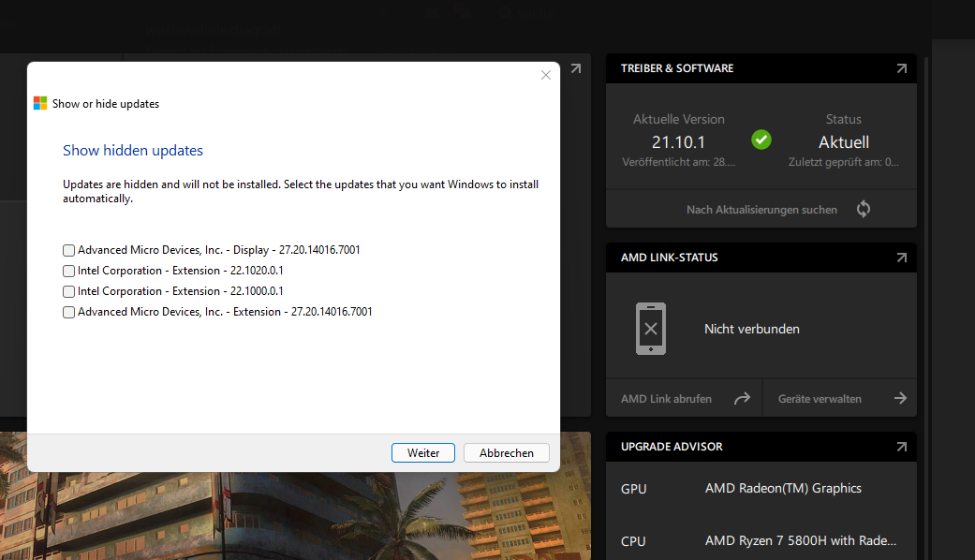
Task: Click the Show hidden updates heading
Action: point(132,151)
